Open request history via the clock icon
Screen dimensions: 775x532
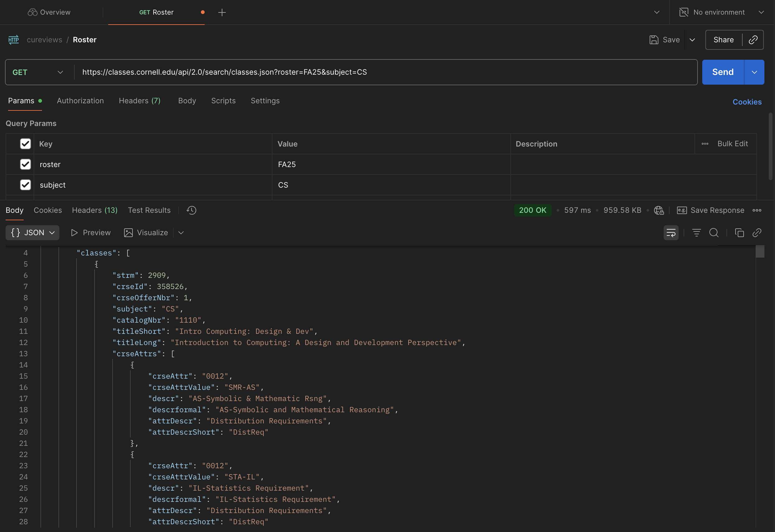191,210
